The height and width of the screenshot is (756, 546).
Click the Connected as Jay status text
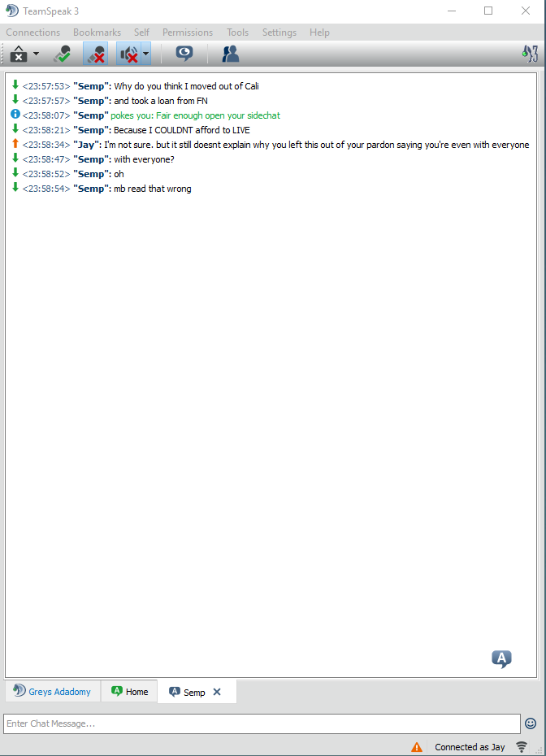click(x=470, y=747)
